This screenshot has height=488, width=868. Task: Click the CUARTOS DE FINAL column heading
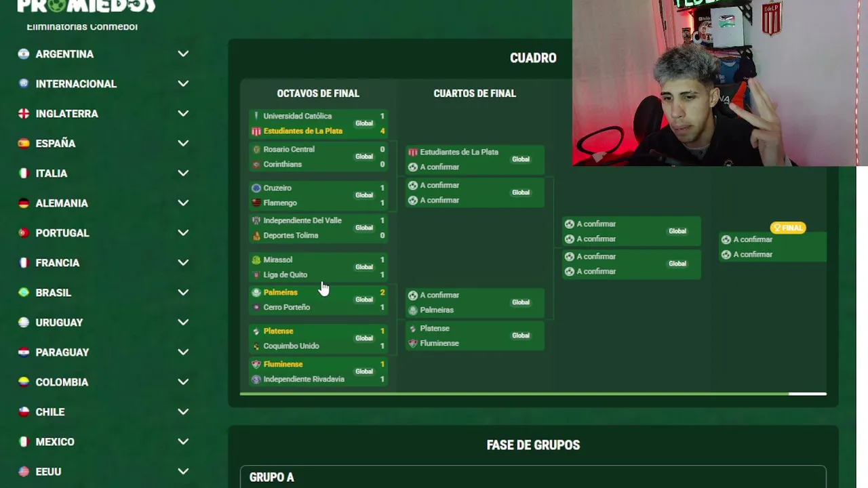475,94
